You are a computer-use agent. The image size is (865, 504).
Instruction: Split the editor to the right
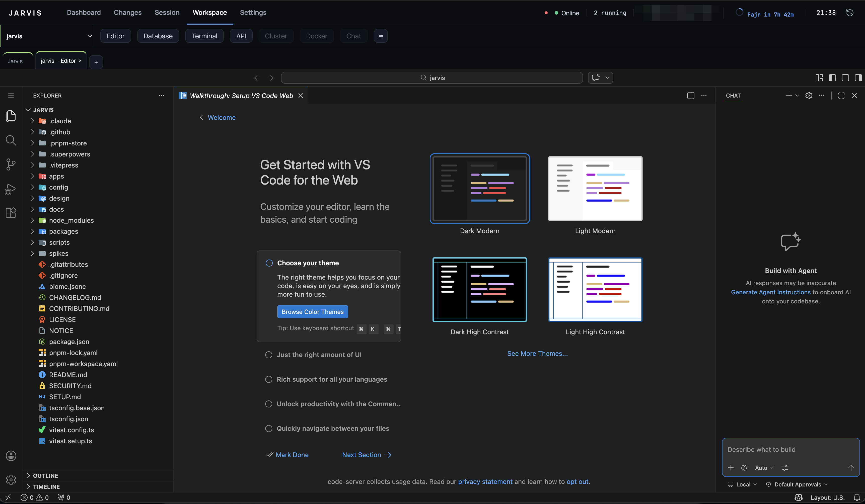(691, 95)
